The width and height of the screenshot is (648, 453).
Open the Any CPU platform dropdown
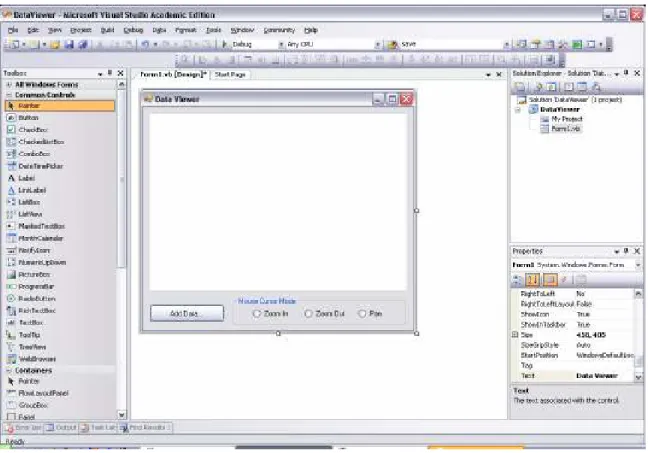click(x=377, y=44)
